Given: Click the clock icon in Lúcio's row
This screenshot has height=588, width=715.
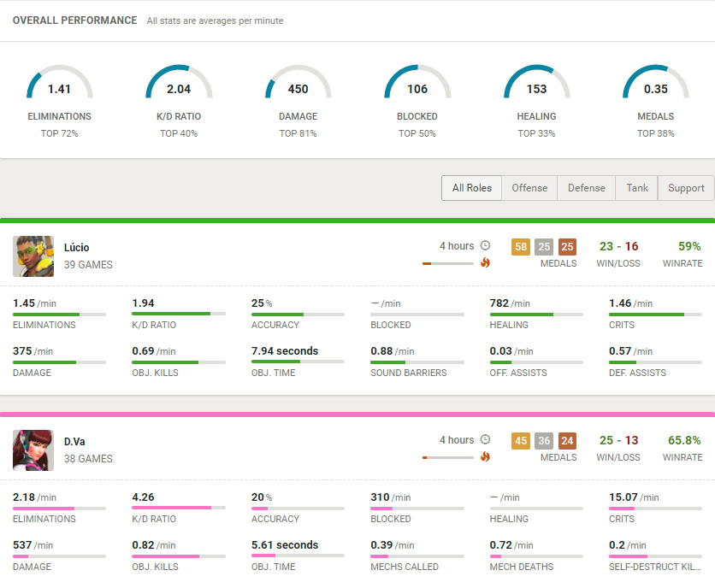Looking at the screenshot, I should (x=485, y=245).
